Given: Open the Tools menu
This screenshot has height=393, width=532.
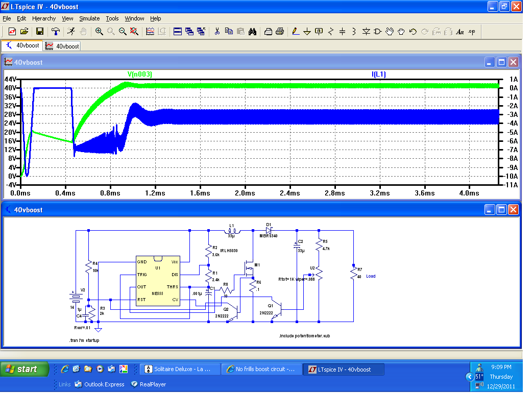Looking at the screenshot, I should click(112, 18).
